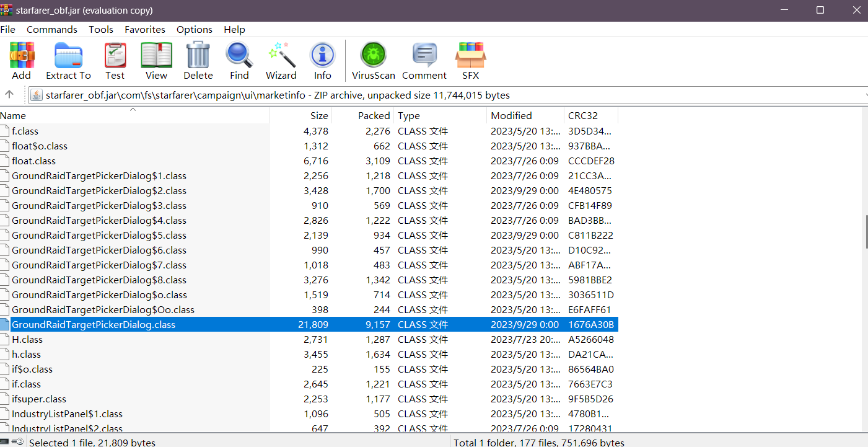Go up one folder level
This screenshot has height=447, width=868.
coord(9,95)
